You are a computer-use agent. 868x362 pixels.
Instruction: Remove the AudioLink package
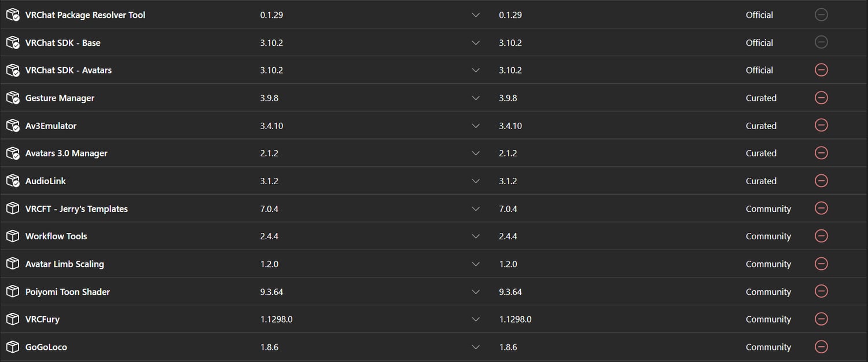(821, 181)
